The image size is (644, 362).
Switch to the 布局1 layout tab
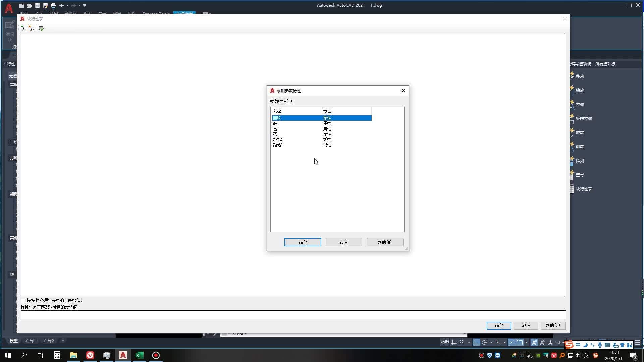tap(31, 341)
